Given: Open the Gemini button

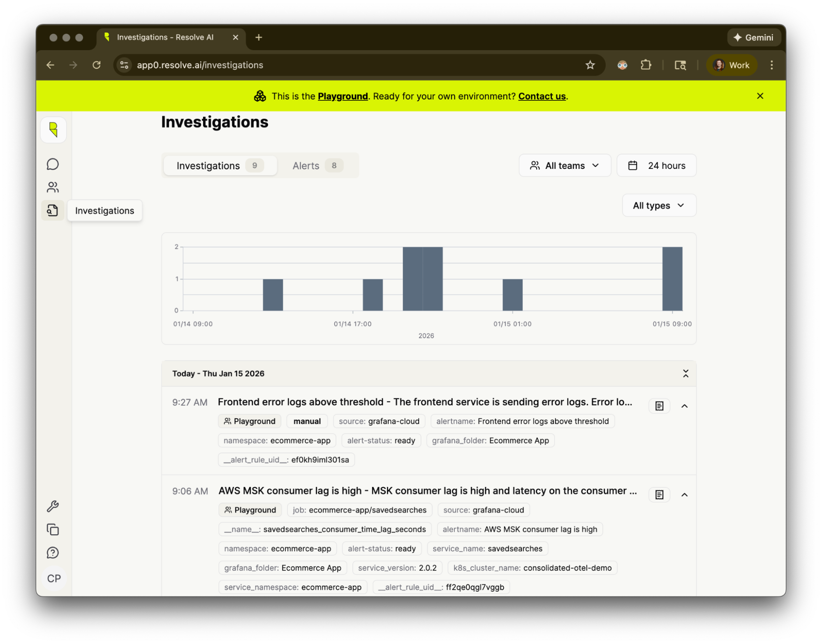Looking at the screenshot, I should pos(753,37).
